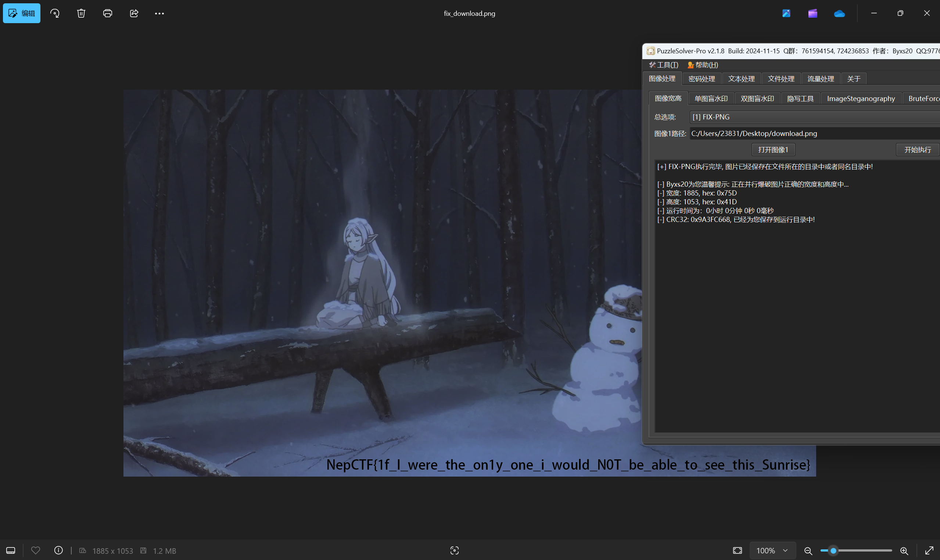Show file info via the info icon
Screen dimensions: 940x560
point(58,550)
